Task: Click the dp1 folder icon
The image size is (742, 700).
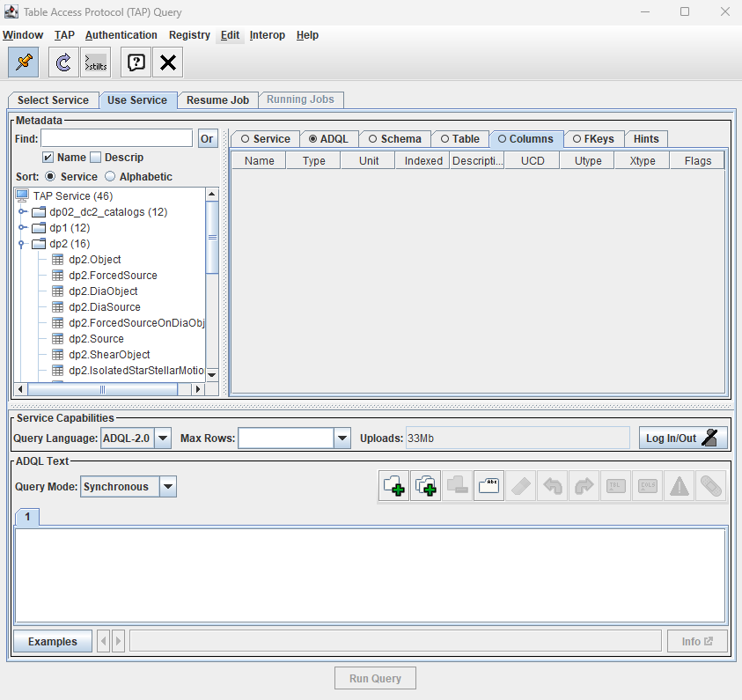Action: 39,228
